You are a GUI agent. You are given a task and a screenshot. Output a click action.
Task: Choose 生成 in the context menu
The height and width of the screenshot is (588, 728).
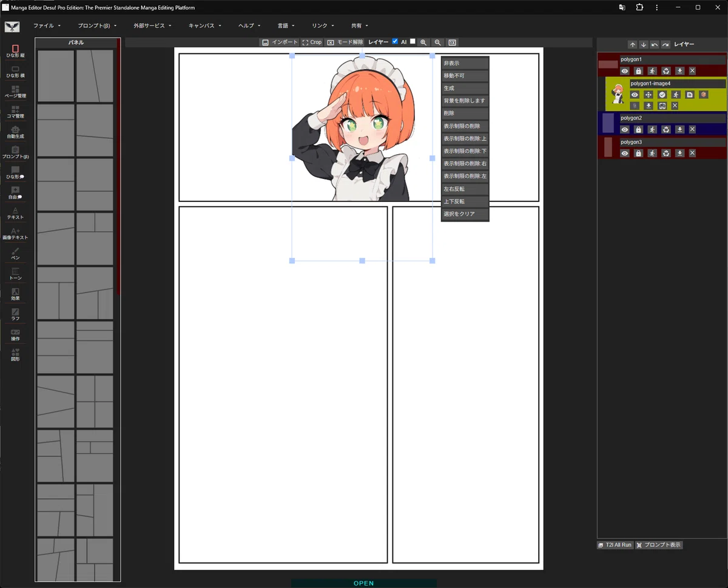pos(465,89)
